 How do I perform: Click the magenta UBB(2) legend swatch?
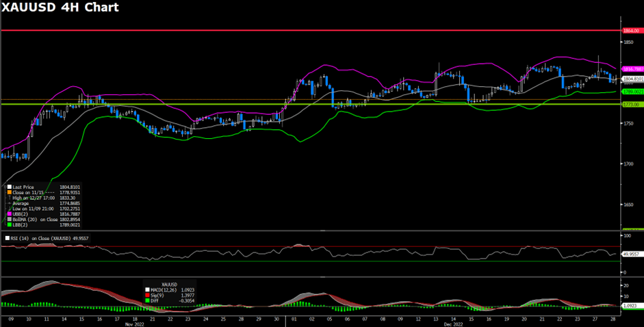tap(8, 213)
